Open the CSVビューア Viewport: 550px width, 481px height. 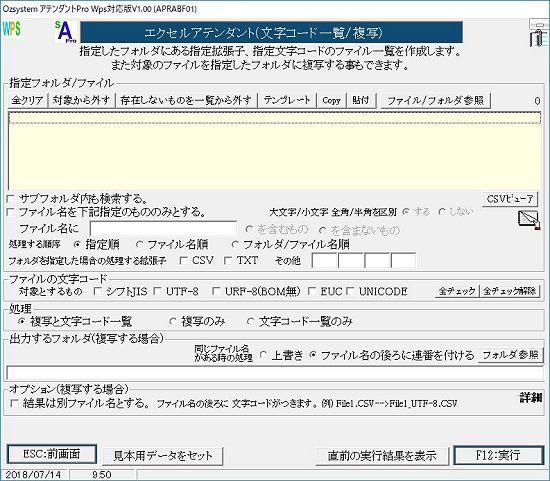(x=510, y=199)
